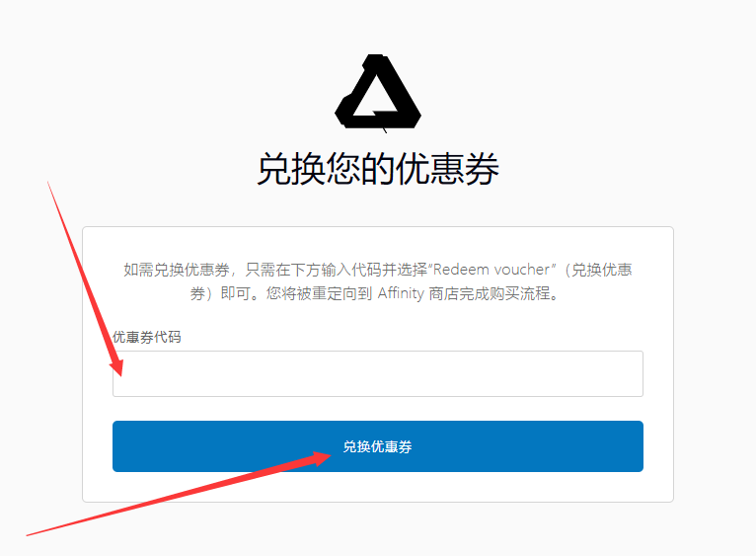Click the red arrowhead pointing at the code field

tap(117, 366)
